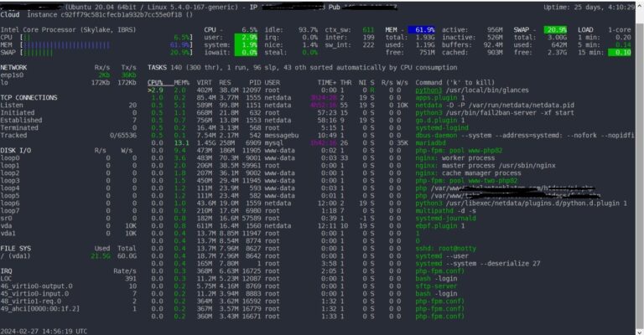
Task: Select the 46_virtio0-output.0 IRQ row
Action: coord(68,286)
